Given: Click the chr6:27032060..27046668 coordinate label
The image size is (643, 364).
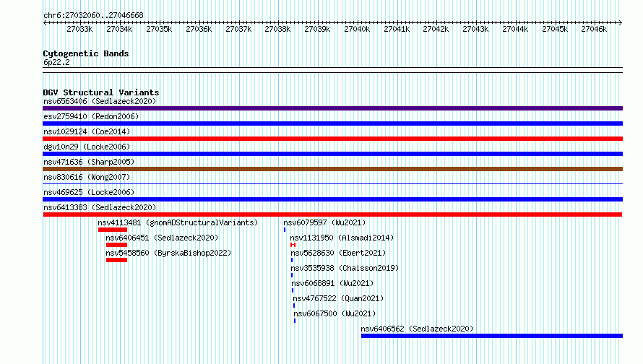Looking at the screenshot, I should coord(93,16).
